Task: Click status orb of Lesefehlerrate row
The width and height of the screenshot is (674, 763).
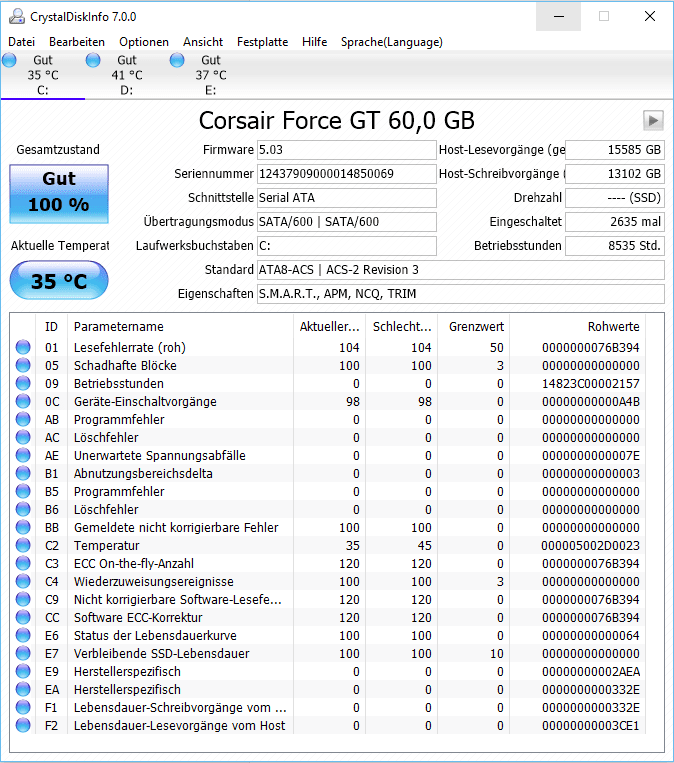Action: [23, 347]
